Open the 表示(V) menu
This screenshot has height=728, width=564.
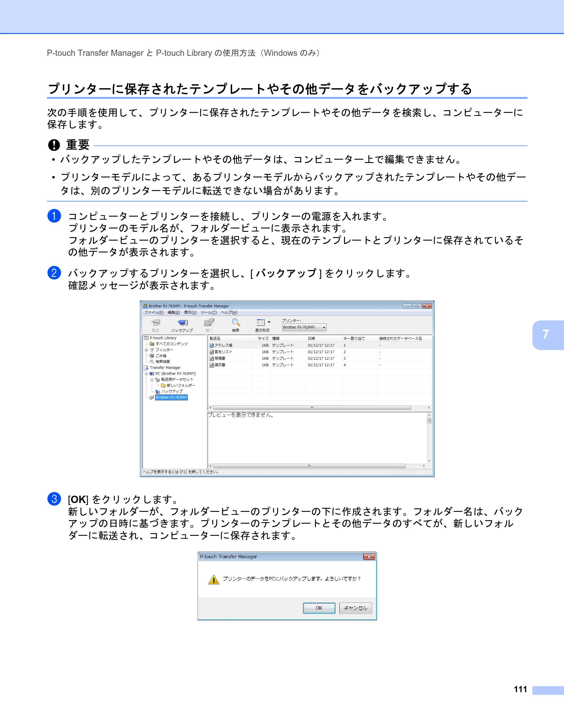[190, 312]
